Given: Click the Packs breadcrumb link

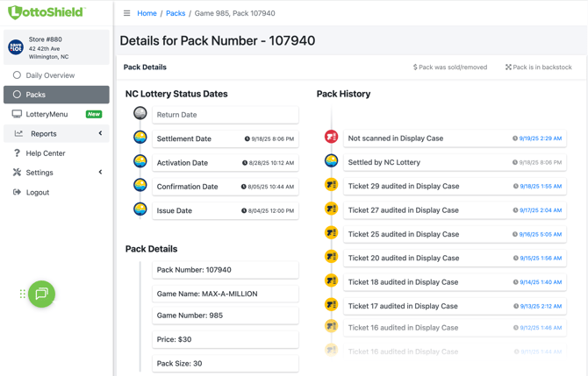Looking at the screenshot, I should 176,13.
